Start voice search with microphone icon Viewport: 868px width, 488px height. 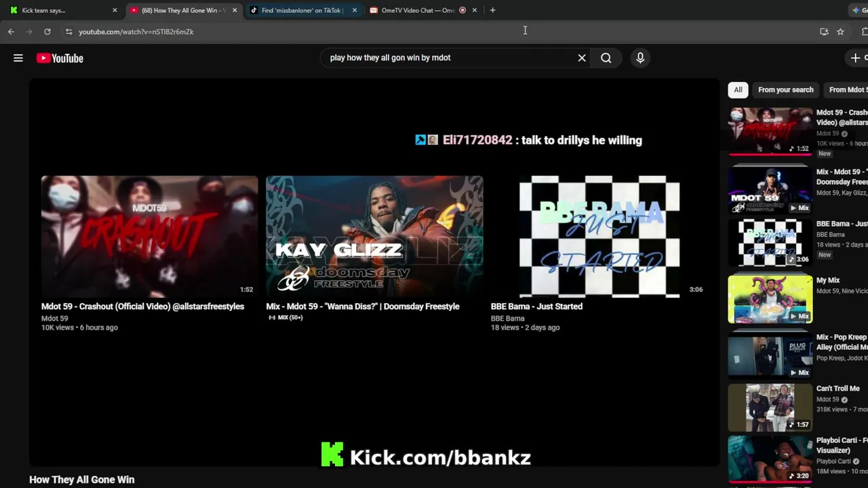point(640,58)
